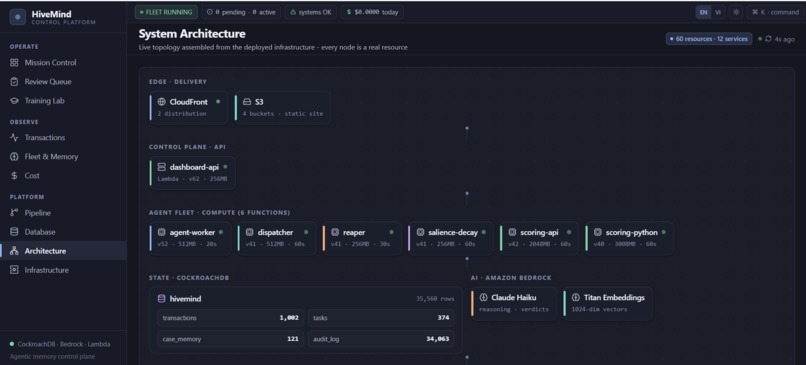Screen dimensions: 806x365
Task: Click the reaper chip icon
Action: (x=335, y=232)
